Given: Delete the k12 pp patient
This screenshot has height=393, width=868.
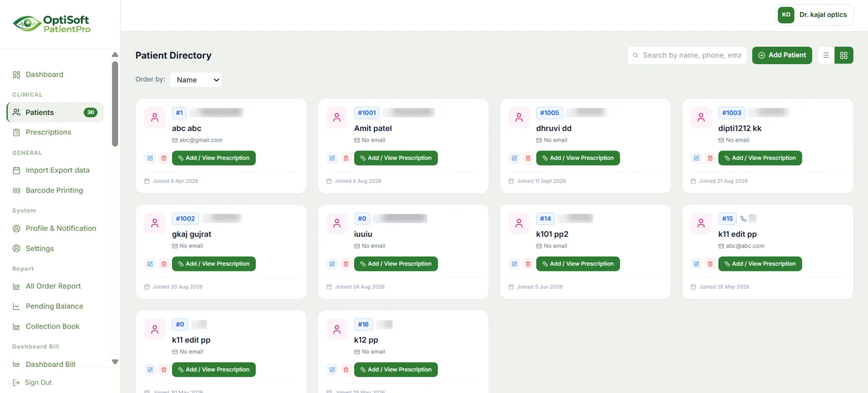Looking at the screenshot, I should tap(346, 370).
